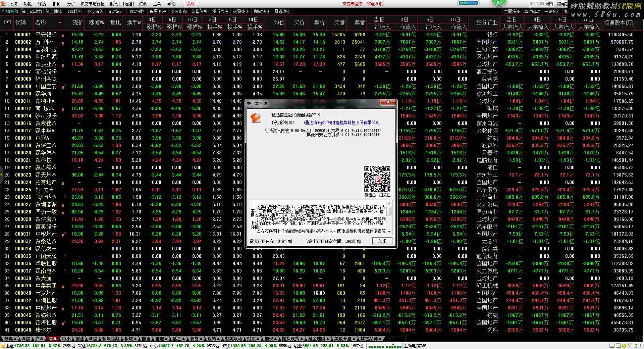Expand the 自定 bottom tab menu
Image resolution: width=644 pixels, height=349 pixels.
[x=161, y=339]
